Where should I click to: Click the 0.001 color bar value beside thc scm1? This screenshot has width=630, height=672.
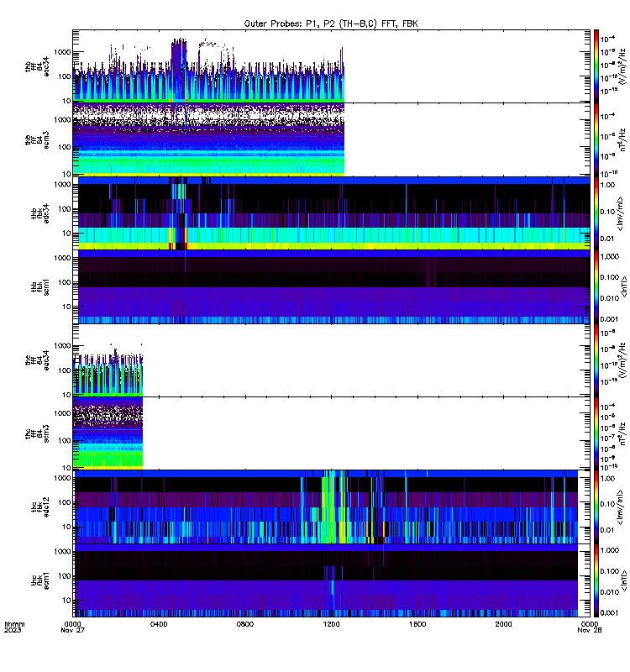[x=610, y=613]
